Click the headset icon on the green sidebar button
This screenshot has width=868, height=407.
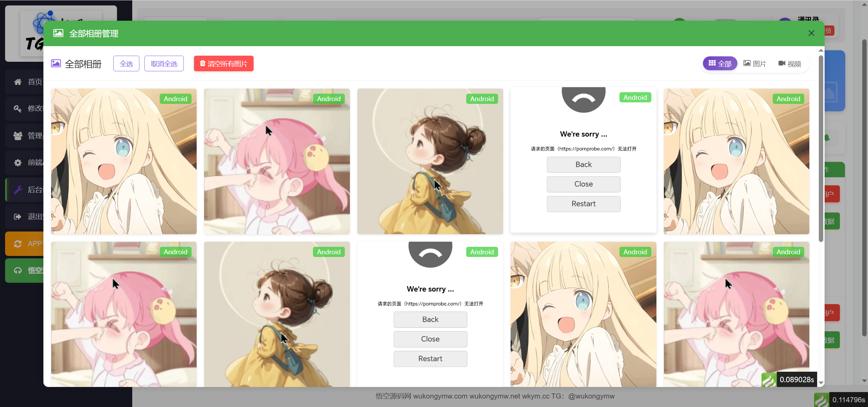pos(18,271)
